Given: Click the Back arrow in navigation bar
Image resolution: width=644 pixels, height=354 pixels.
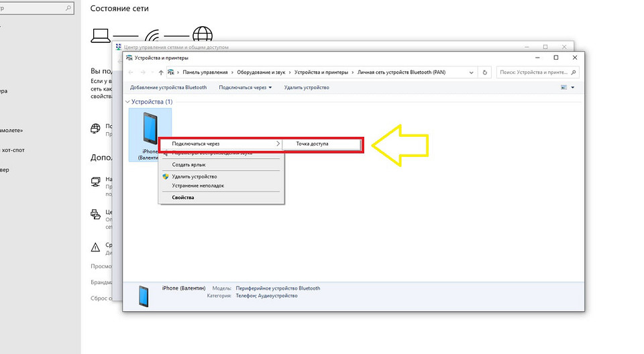Looking at the screenshot, I should click(131, 72).
